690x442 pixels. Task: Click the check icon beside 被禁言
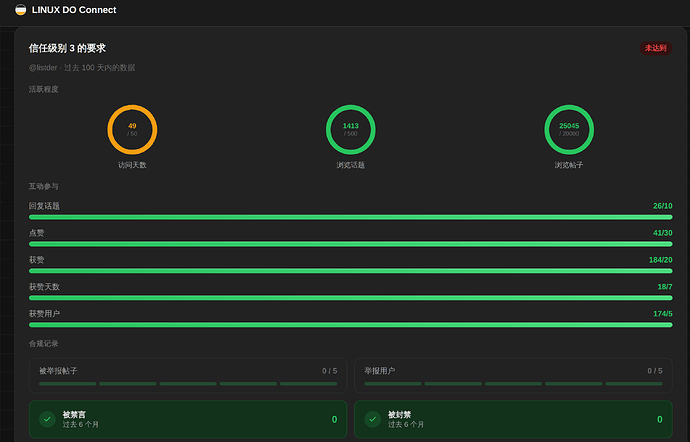[x=48, y=419]
